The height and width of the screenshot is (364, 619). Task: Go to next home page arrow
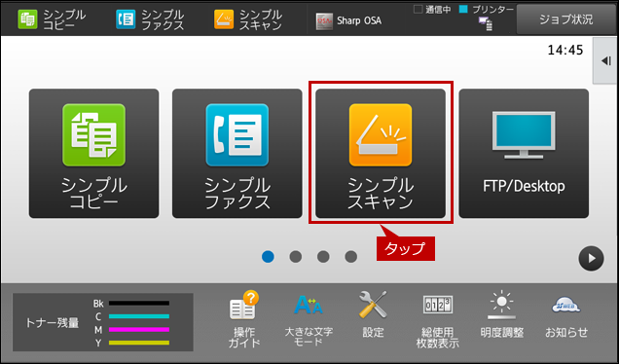(x=591, y=259)
